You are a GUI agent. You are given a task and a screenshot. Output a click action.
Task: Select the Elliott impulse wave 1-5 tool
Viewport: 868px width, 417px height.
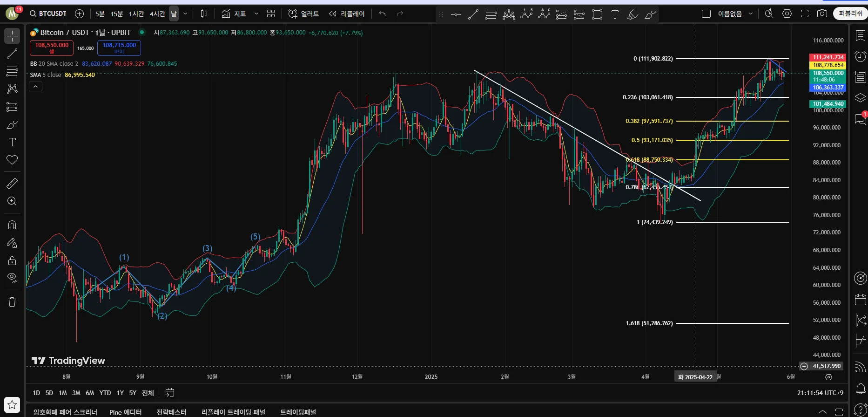pyautogui.click(x=526, y=15)
